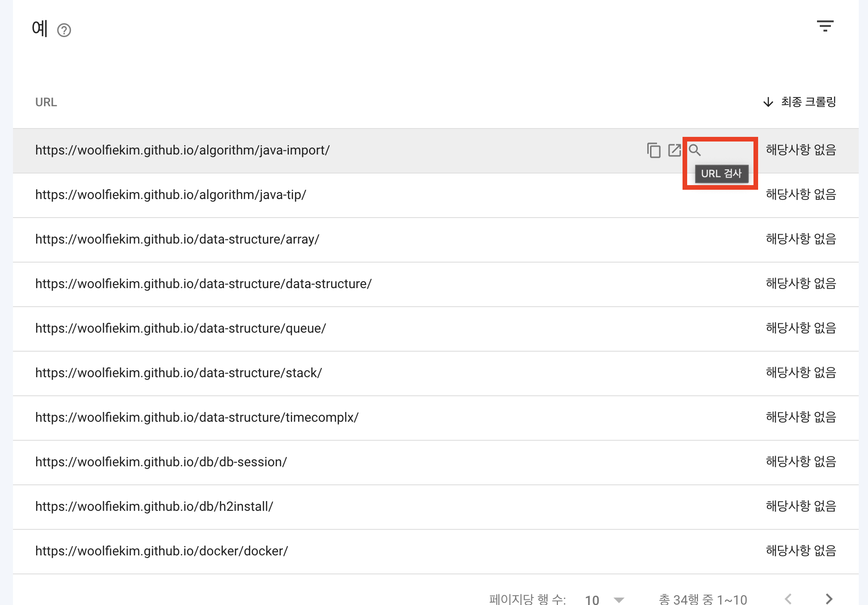Click the algorithm/java-import URL text
The height and width of the screenshot is (605, 868).
click(182, 150)
